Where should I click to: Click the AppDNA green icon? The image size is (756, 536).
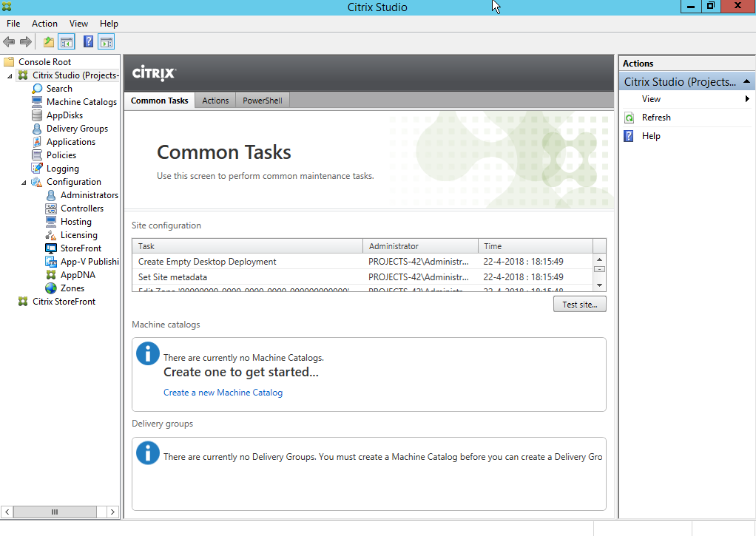[50, 275]
